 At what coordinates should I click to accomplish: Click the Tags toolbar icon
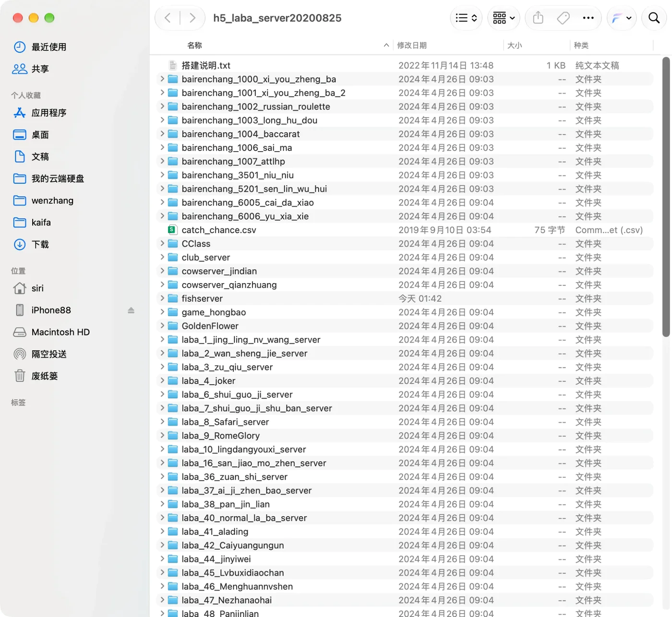tap(563, 18)
